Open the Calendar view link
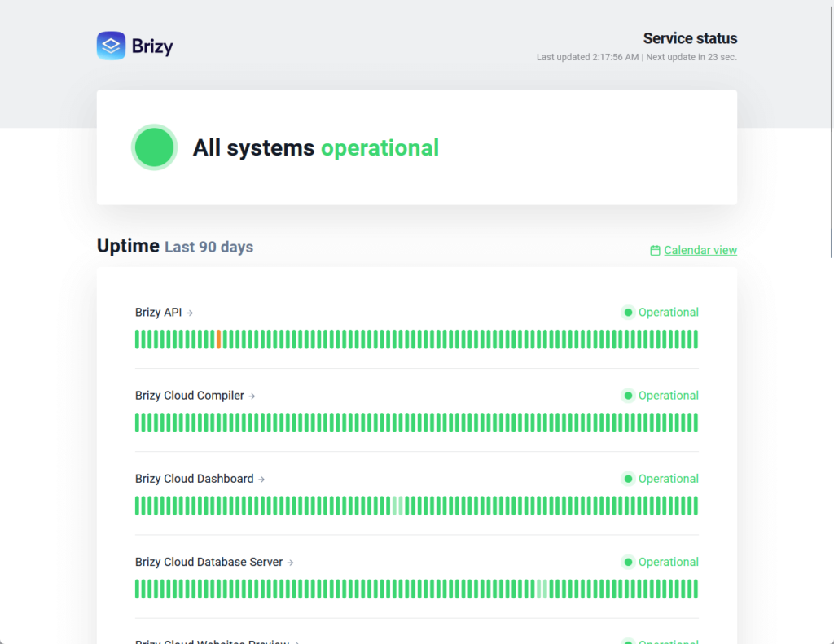Screen dimensions: 834x644 tap(700, 250)
